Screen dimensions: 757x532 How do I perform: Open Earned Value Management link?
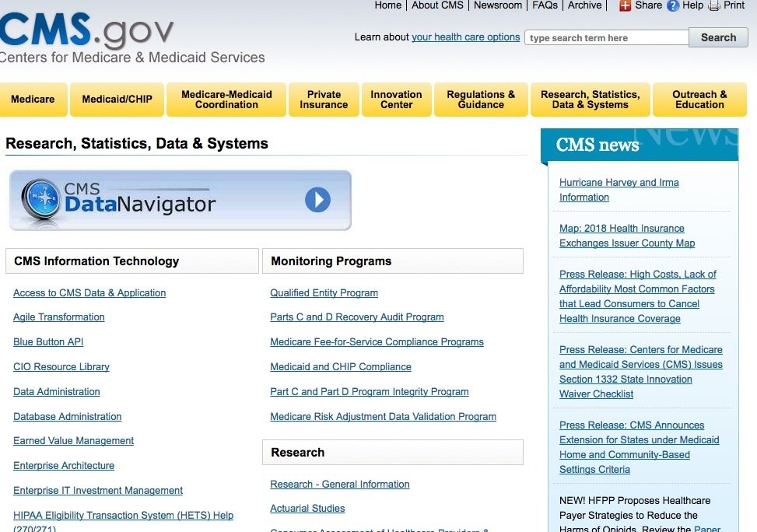click(x=73, y=441)
